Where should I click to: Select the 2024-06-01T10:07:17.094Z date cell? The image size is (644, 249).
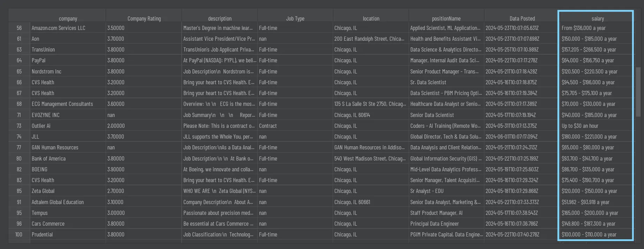[x=522, y=137]
